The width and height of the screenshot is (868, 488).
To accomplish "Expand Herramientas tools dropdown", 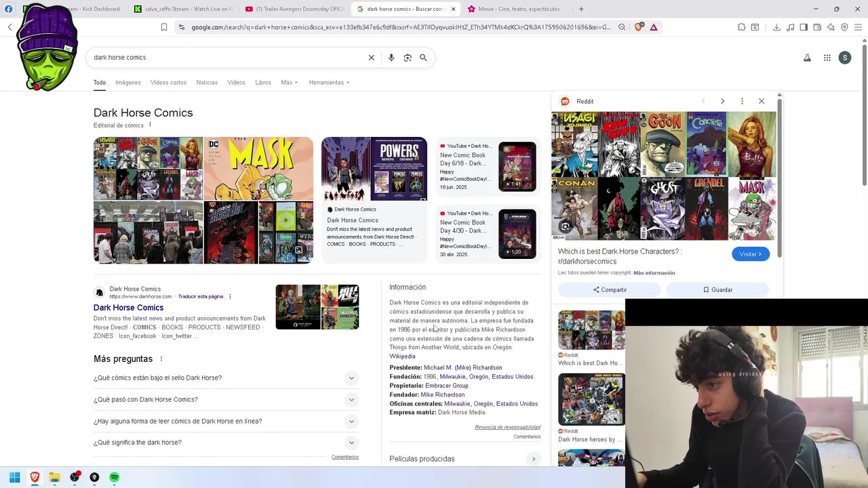I will click(329, 83).
